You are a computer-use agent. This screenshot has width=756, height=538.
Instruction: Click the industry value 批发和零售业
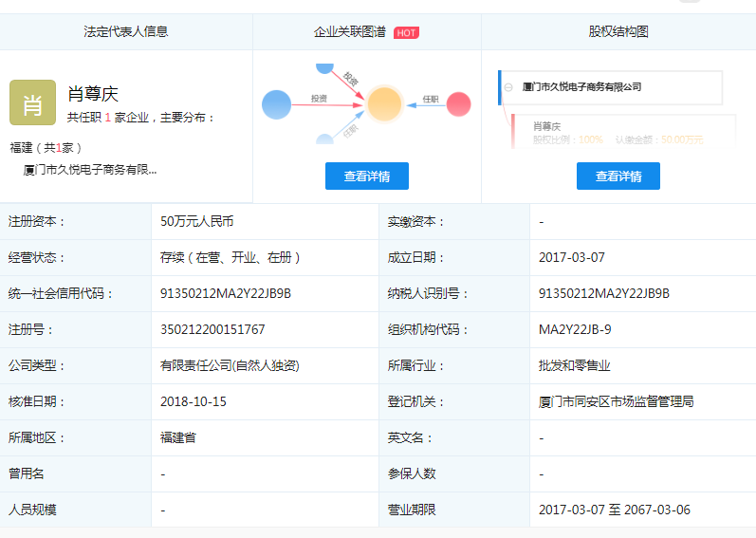[x=574, y=365]
